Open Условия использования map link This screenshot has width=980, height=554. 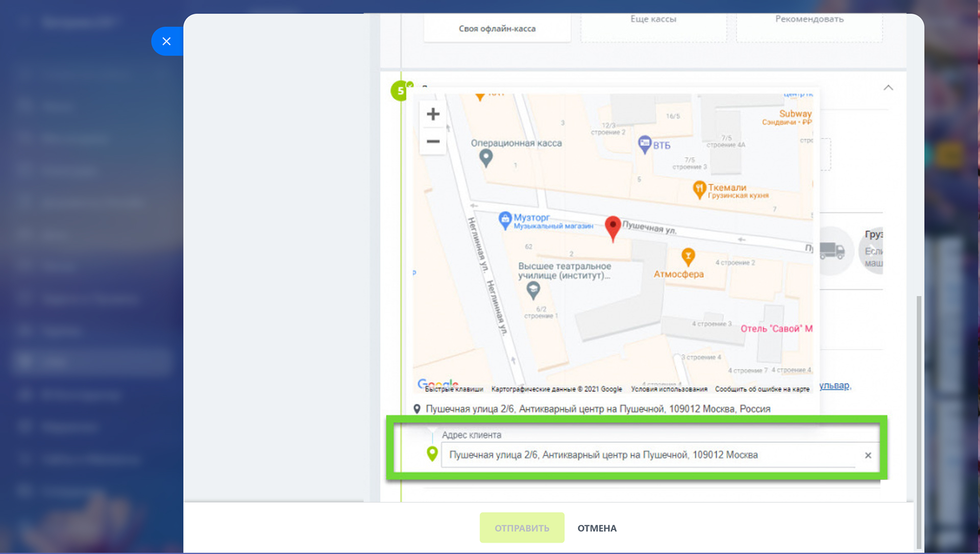pyautogui.click(x=669, y=389)
